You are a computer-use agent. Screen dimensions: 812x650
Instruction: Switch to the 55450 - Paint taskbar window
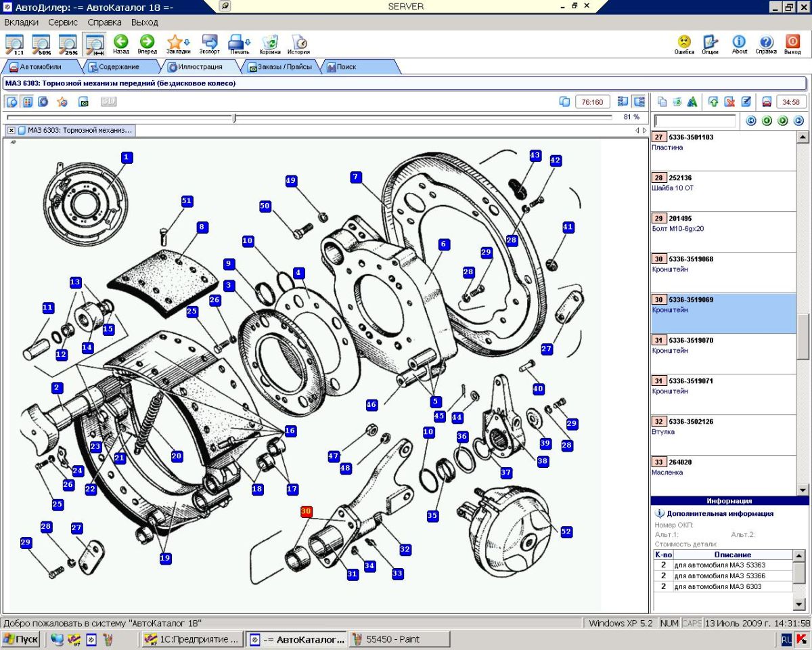(x=399, y=638)
